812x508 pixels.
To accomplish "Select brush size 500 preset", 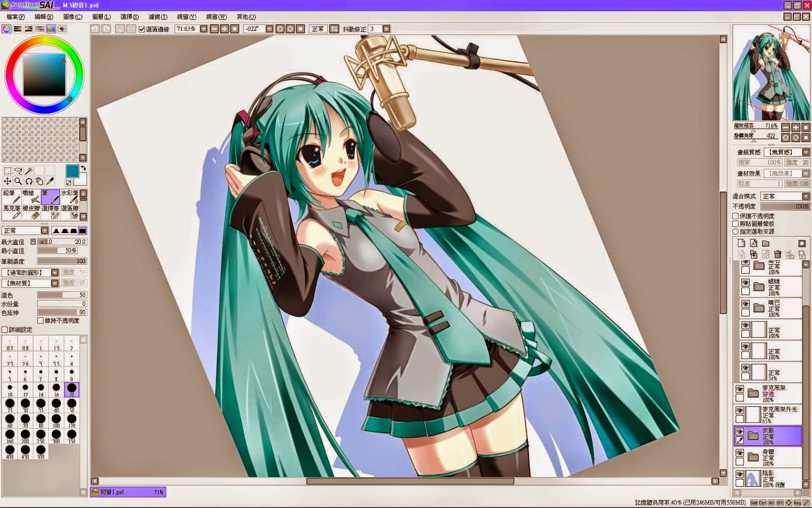I will click(41, 451).
